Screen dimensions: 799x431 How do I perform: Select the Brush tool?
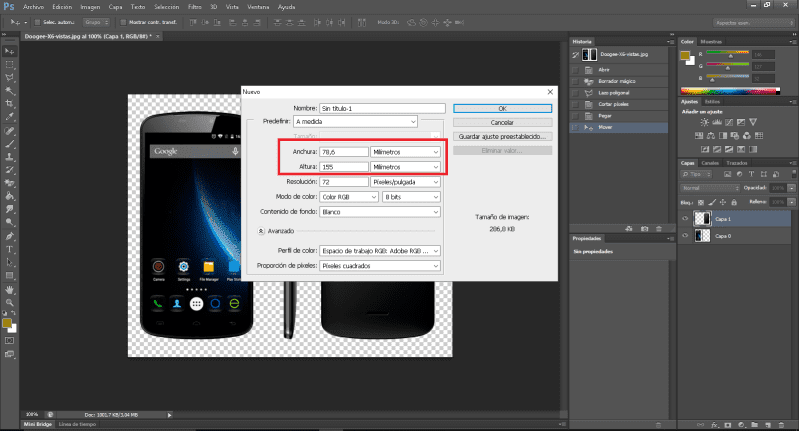click(9, 144)
